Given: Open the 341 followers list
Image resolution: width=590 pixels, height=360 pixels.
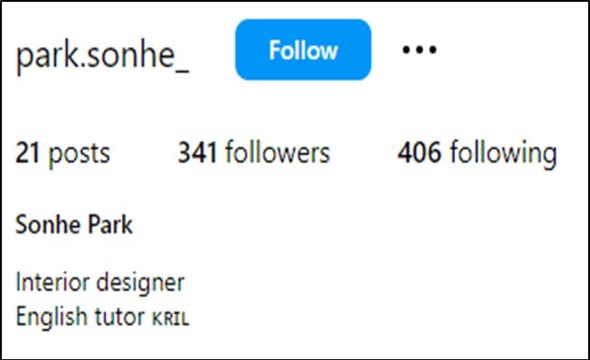Looking at the screenshot, I should (x=254, y=153).
